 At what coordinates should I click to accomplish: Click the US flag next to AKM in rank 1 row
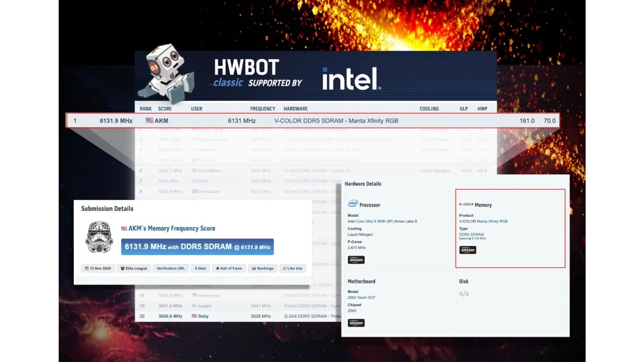(x=149, y=121)
